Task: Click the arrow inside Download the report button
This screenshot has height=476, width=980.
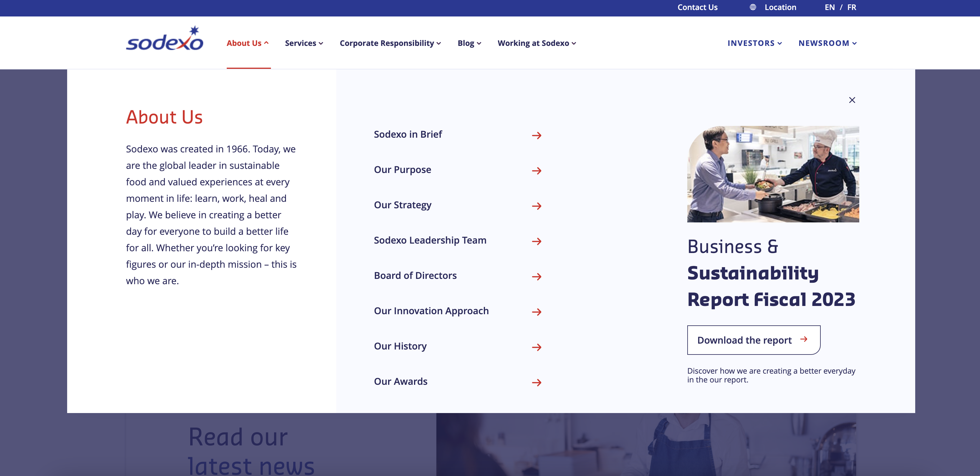Action: tap(804, 339)
